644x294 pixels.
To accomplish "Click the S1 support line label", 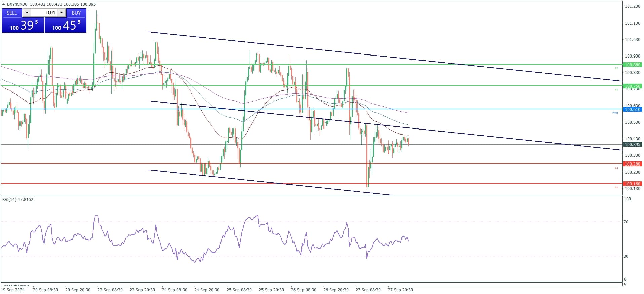I will pos(616,168).
